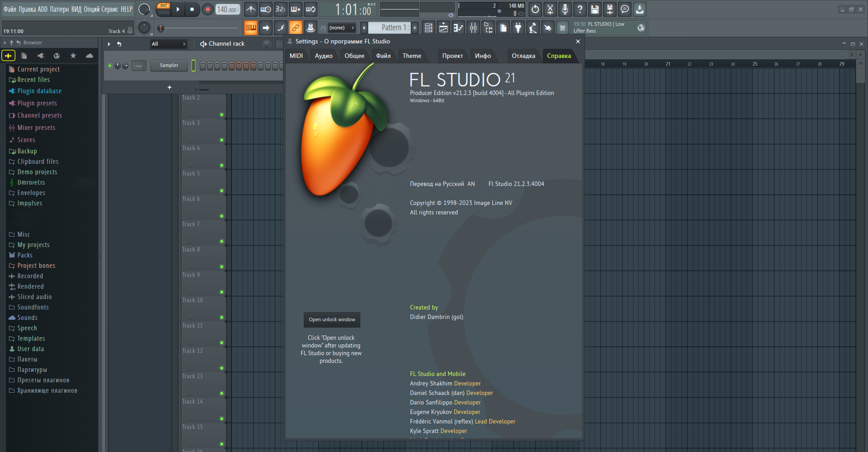Select the browser favorites star icon
The height and width of the screenshot is (452, 868).
[x=73, y=56]
